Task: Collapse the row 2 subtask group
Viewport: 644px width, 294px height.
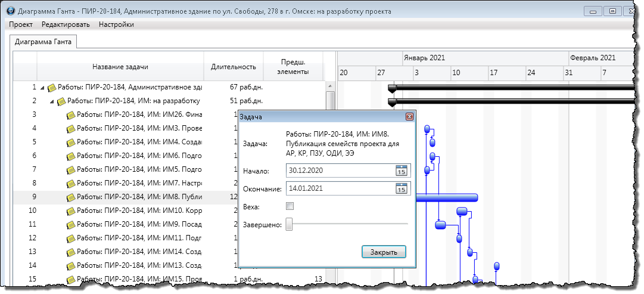Action: click(x=52, y=101)
